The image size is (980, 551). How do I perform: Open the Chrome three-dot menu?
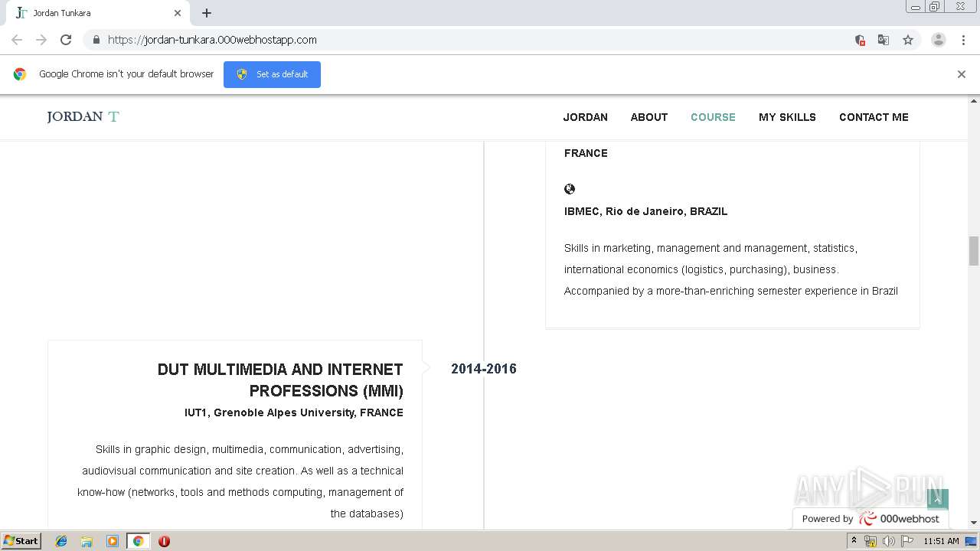(x=963, y=40)
